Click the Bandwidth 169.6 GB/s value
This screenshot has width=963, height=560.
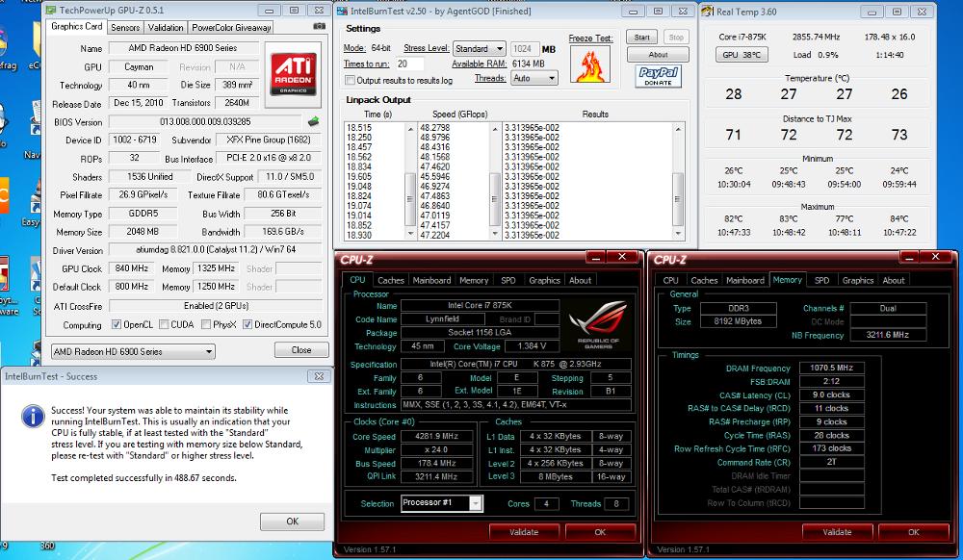pos(283,231)
